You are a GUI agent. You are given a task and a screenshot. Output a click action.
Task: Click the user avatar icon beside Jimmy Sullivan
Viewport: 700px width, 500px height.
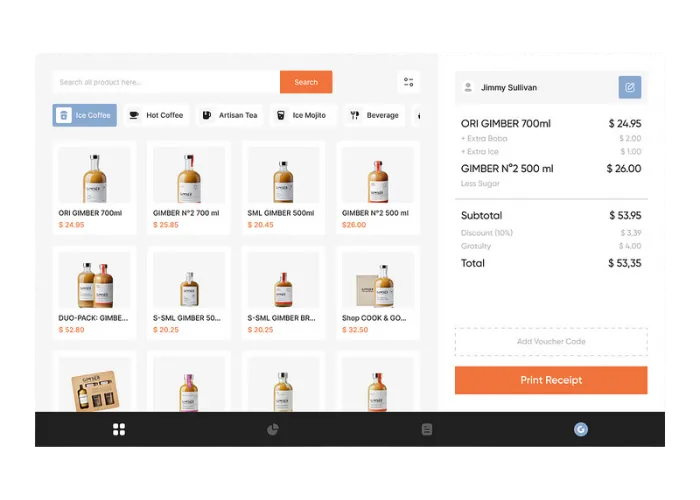pyautogui.click(x=468, y=87)
